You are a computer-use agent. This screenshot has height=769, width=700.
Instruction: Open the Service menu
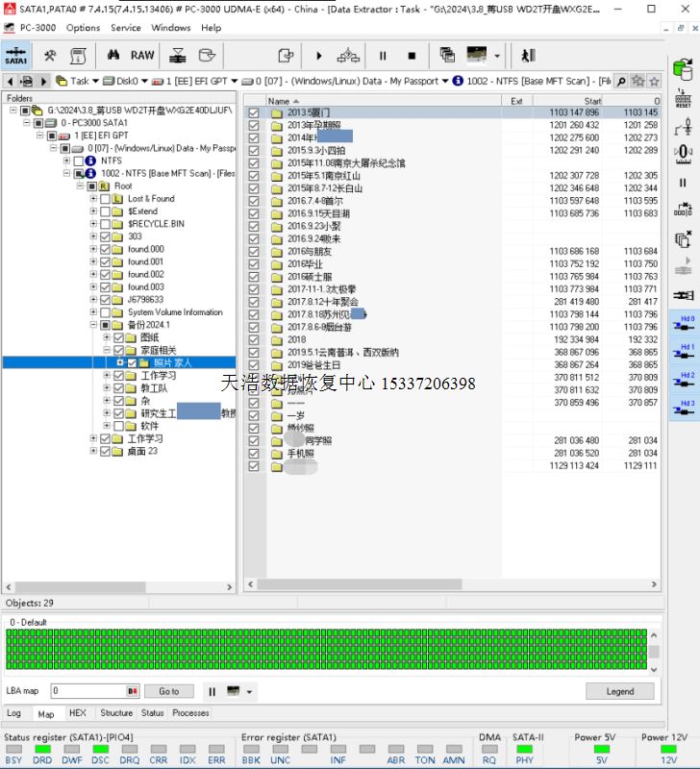pyautogui.click(x=125, y=28)
